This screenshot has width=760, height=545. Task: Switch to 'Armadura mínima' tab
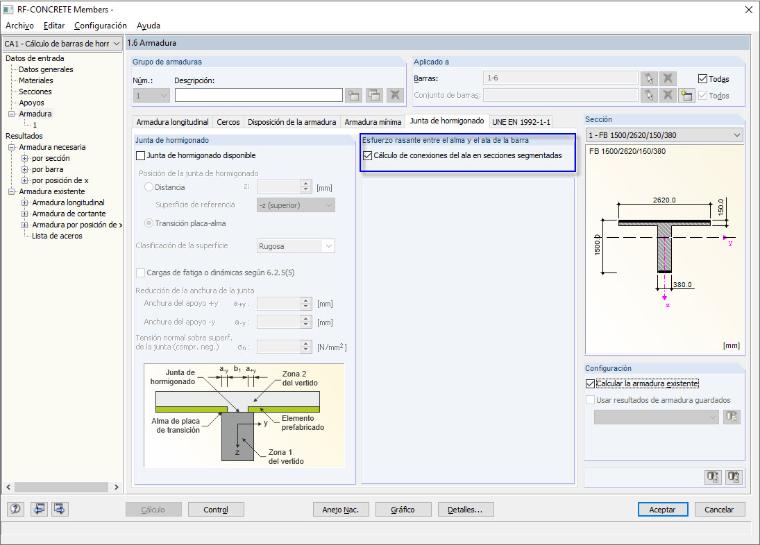click(373, 122)
